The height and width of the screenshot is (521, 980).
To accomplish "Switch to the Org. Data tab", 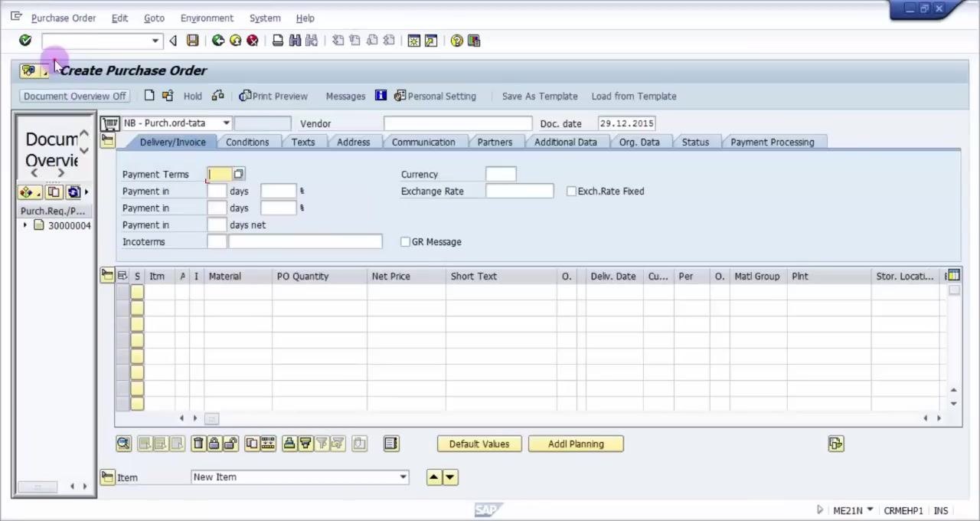I will 639,142.
